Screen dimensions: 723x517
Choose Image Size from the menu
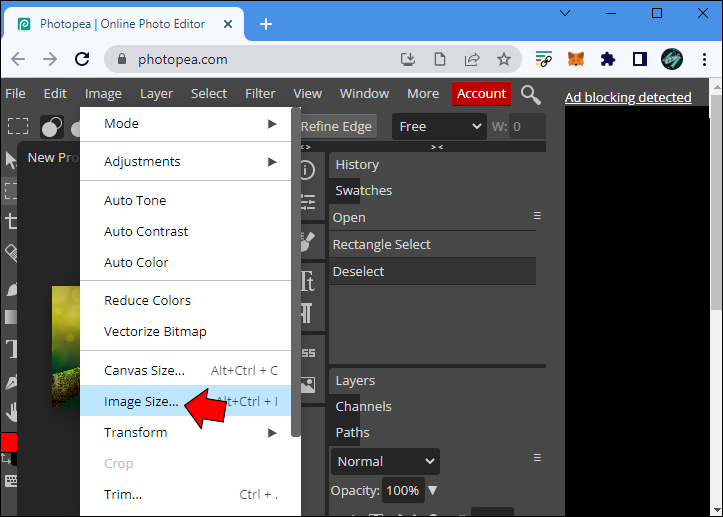click(x=141, y=402)
